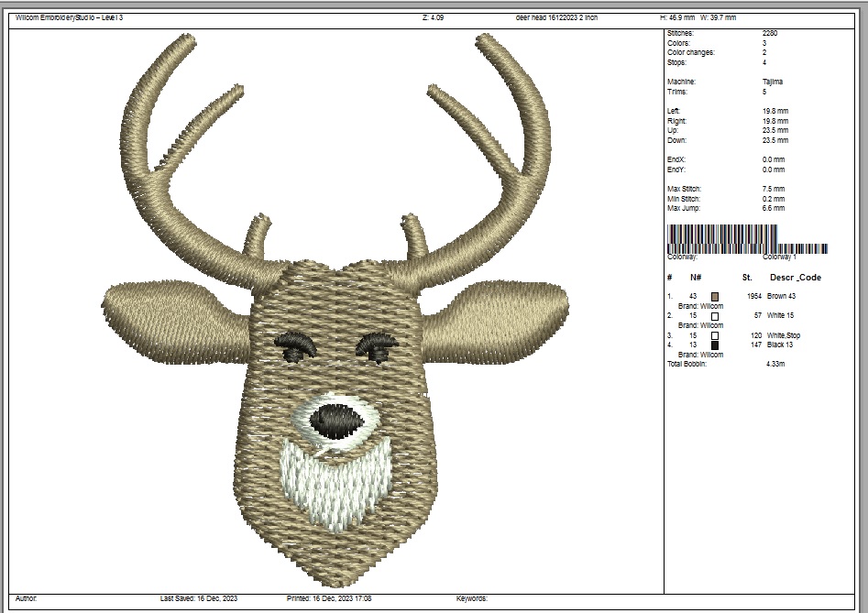
Task: Pick the swatch beside White 15 with 57 stitches
Action: click(715, 316)
